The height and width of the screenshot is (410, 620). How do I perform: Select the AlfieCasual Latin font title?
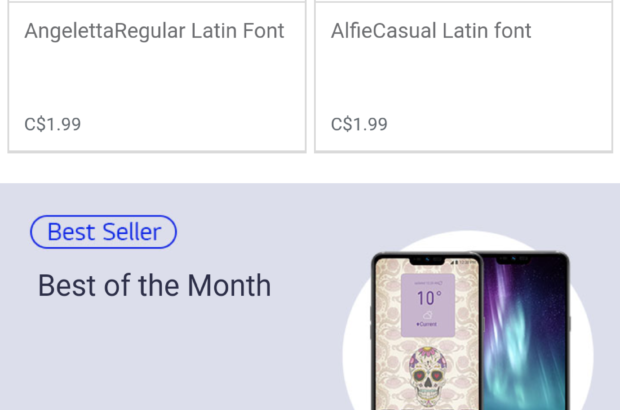(431, 31)
